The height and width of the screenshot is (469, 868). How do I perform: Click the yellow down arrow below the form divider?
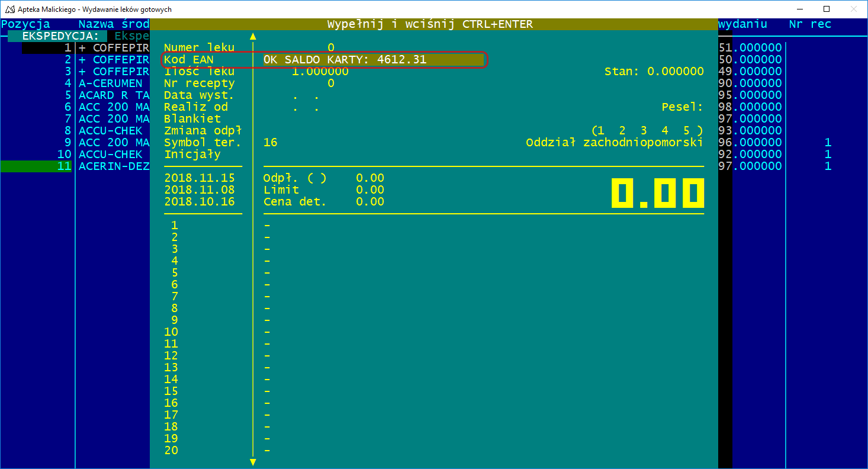coord(253,462)
